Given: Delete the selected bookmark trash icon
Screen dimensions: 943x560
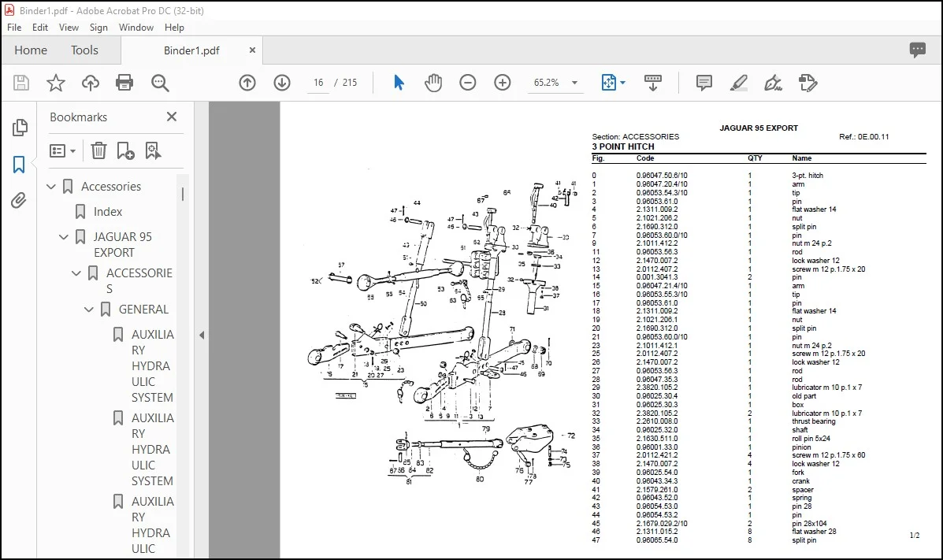Looking at the screenshot, I should pos(98,150).
